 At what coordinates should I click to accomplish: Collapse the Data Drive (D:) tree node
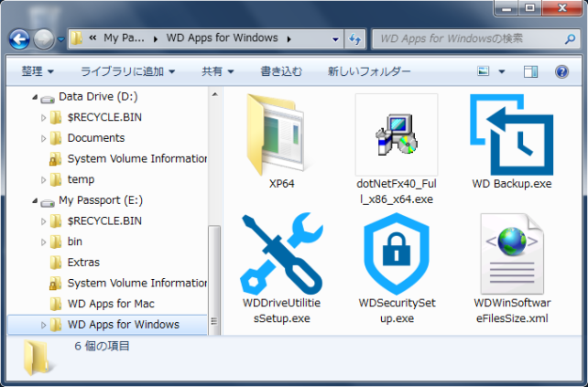point(35,97)
